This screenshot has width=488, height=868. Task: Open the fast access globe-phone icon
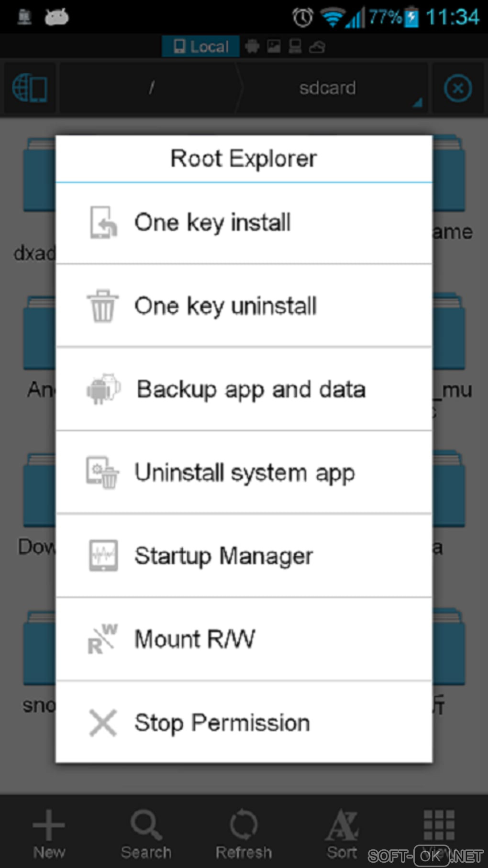click(29, 88)
